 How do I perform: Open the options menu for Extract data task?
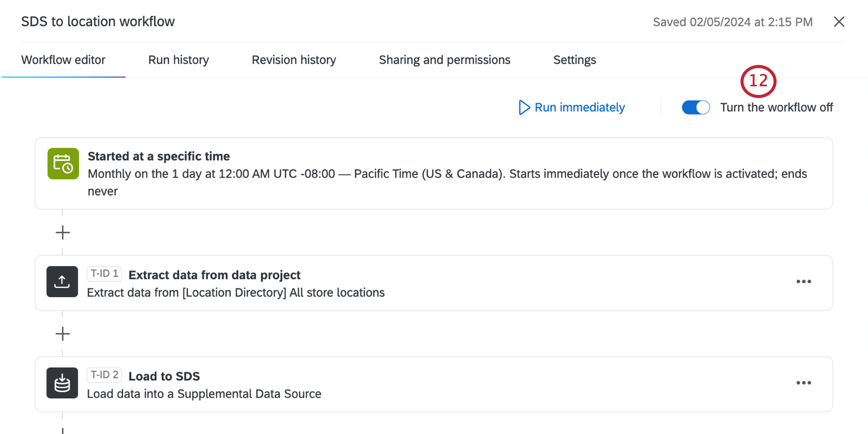(x=803, y=281)
